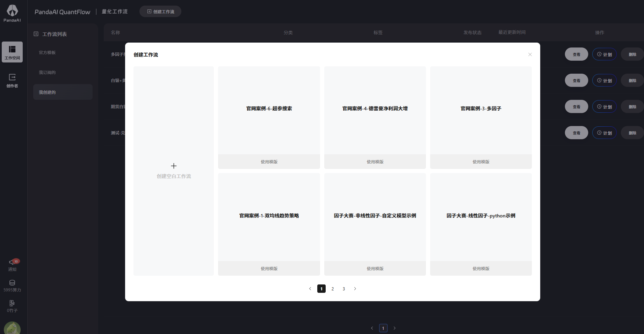Select 官方模板 in sidebar menu

pos(47,53)
